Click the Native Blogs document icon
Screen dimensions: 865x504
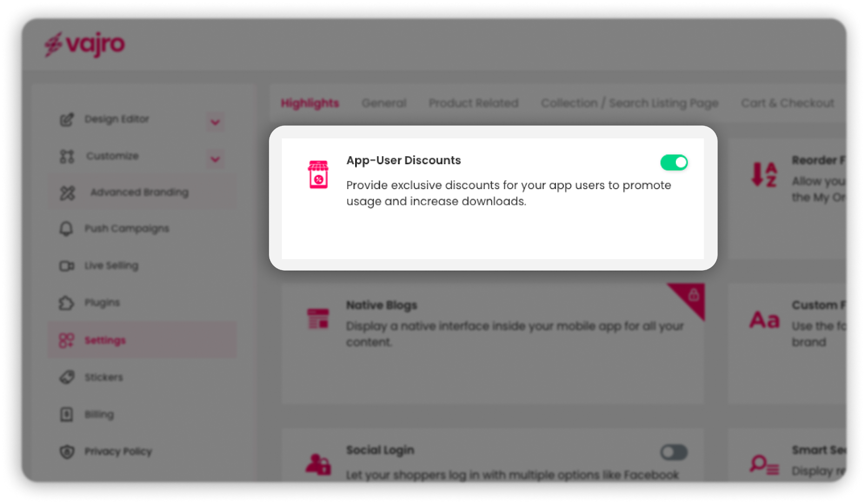[x=318, y=317]
